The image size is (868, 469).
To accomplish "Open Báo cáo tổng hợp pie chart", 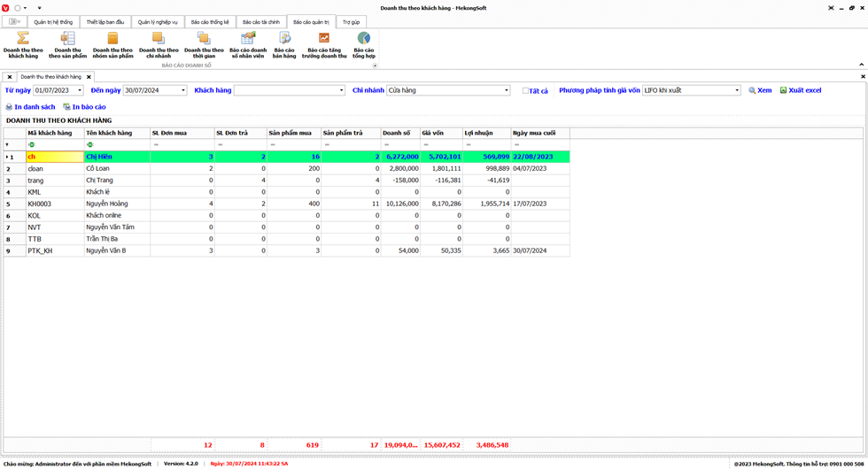I will click(x=363, y=45).
